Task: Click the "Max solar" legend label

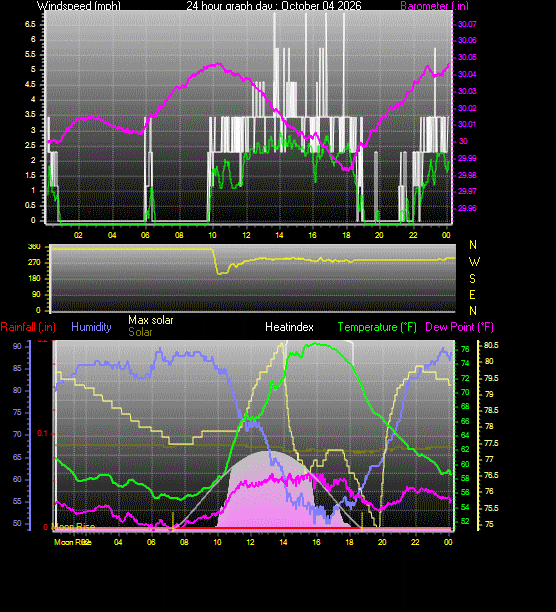Action: 151,320
